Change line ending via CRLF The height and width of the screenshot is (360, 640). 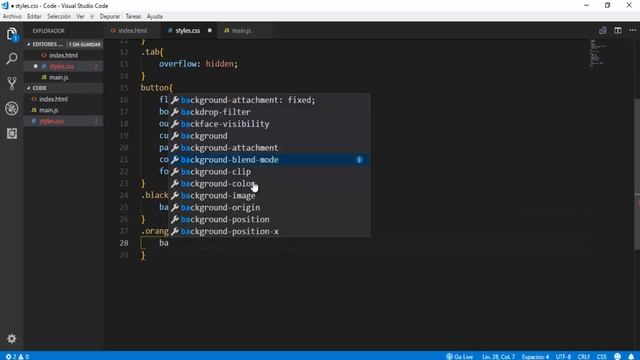point(584,356)
